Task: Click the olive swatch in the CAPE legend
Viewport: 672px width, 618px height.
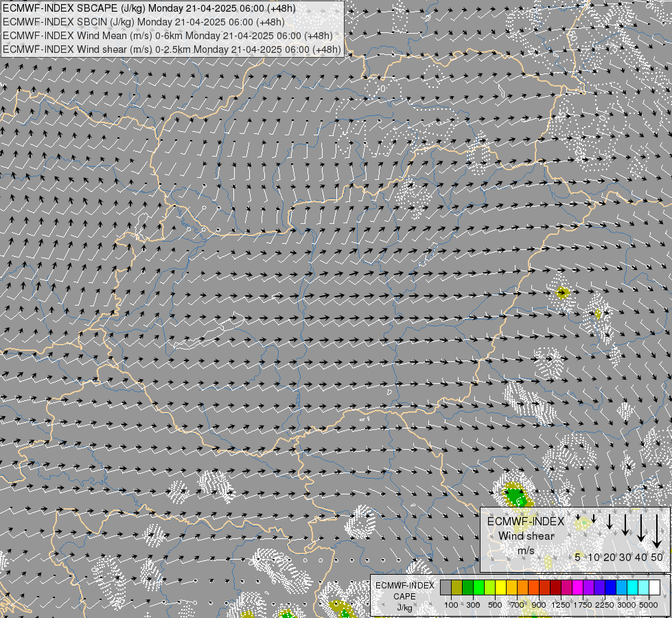Action: [457, 588]
